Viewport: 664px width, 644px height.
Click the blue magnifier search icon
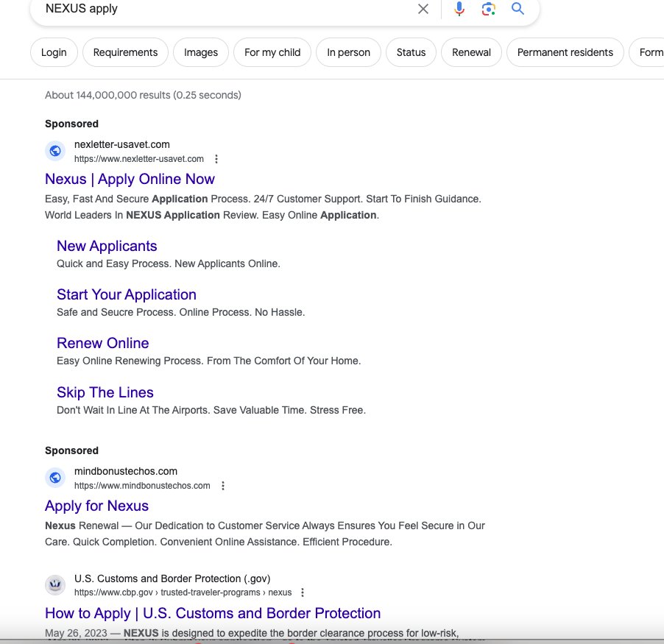click(517, 9)
